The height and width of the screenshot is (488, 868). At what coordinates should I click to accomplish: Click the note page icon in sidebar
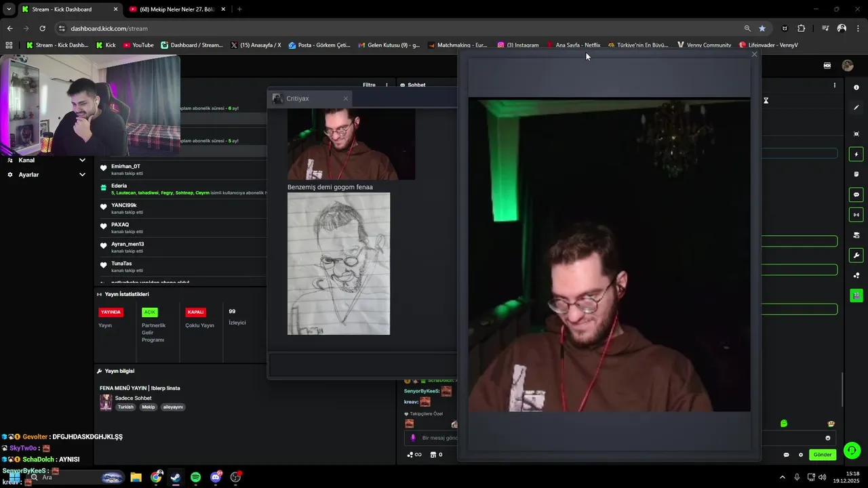point(856,174)
